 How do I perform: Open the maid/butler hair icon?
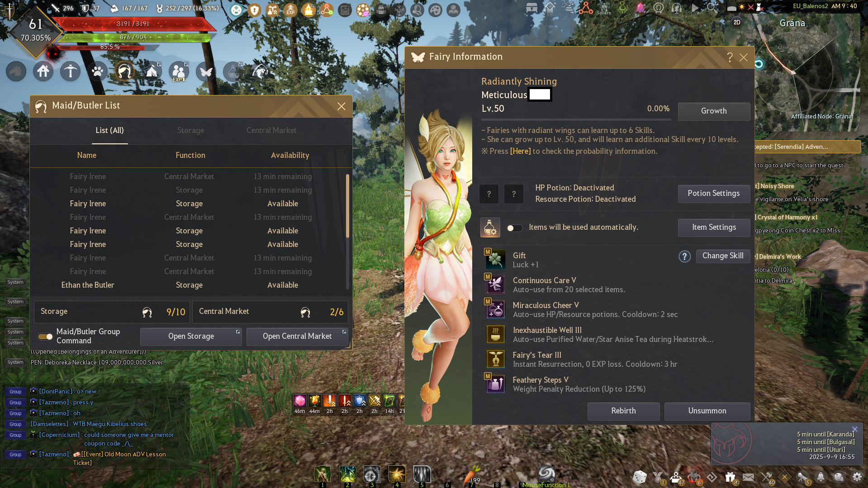(x=125, y=71)
